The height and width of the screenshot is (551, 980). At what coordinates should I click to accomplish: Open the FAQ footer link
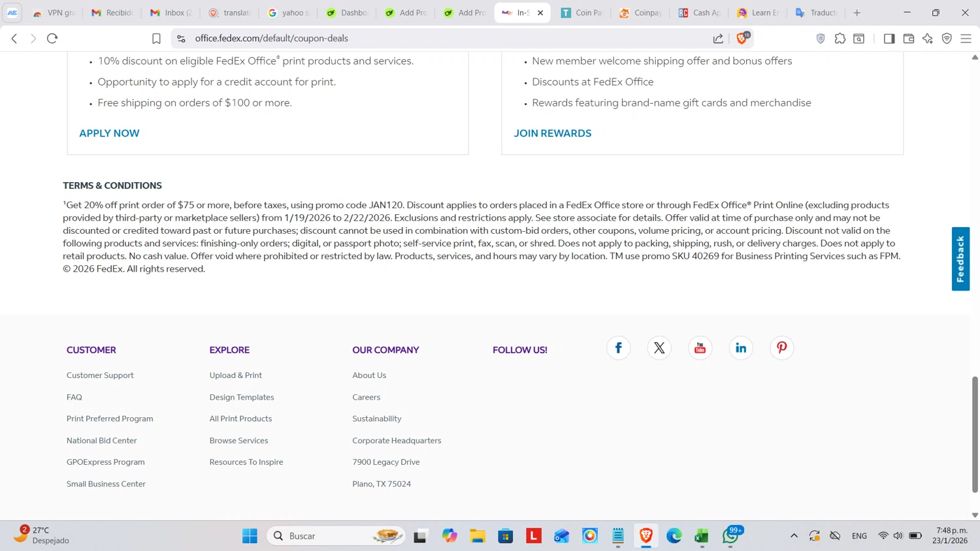[x=74, y=397]
